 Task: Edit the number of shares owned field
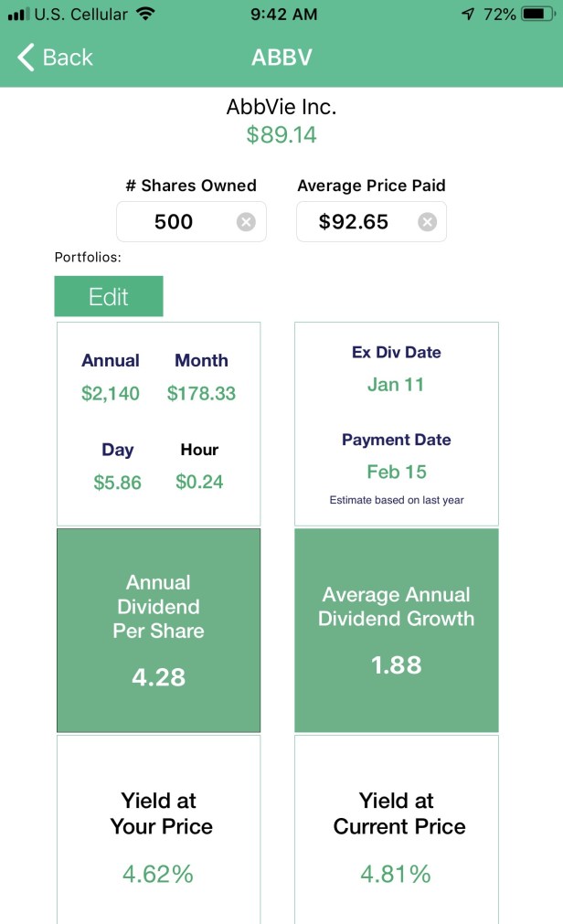(x=175, y=222)
